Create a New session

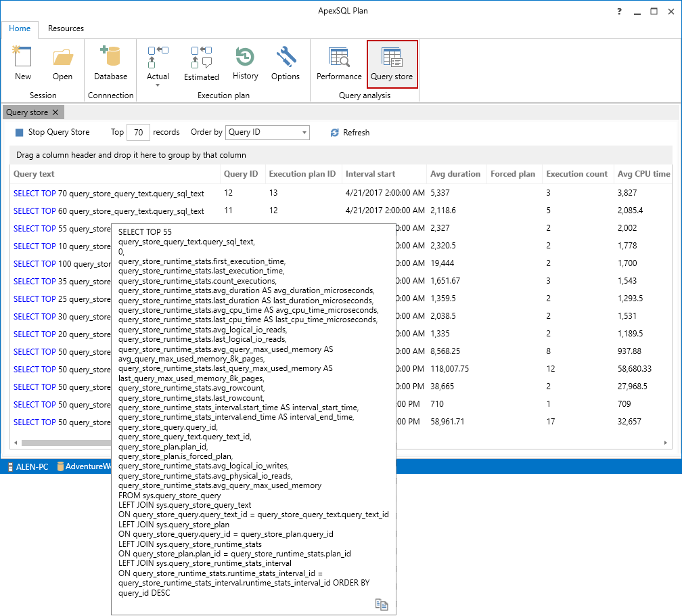pos(22,64)
